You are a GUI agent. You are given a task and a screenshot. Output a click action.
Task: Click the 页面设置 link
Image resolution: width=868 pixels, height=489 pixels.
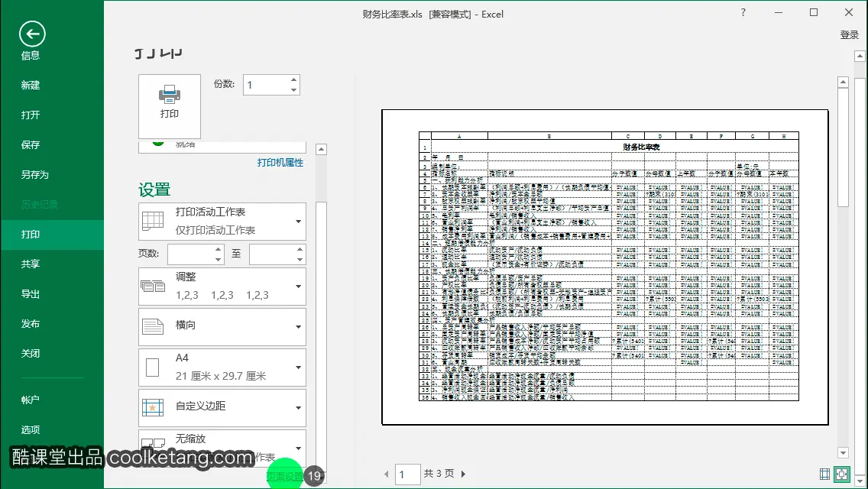click(285, 476)
